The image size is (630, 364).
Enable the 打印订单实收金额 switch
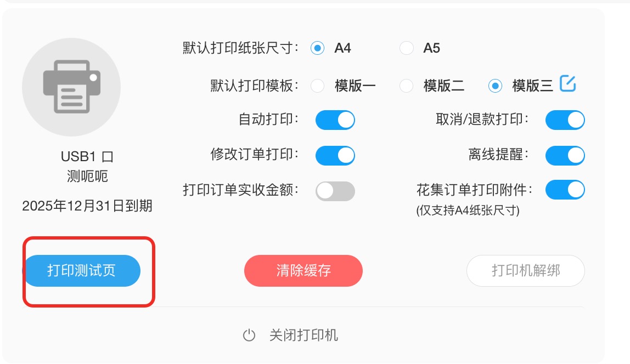point(335,191)
